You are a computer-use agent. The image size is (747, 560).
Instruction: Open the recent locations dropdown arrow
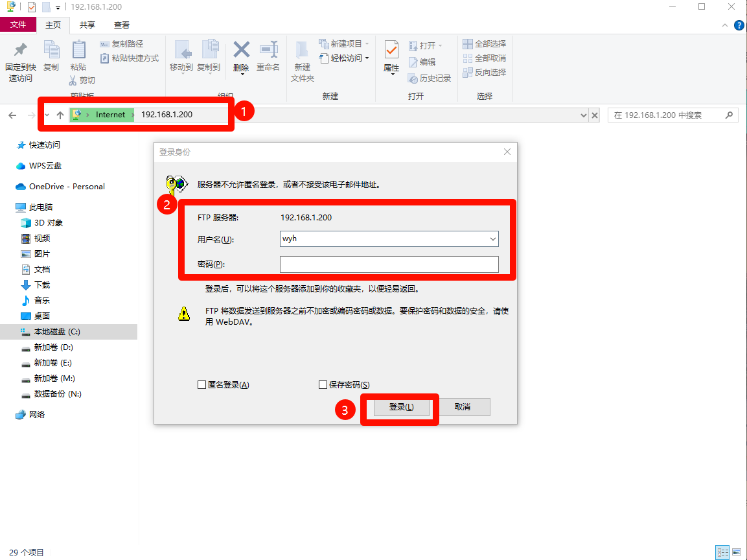pyautogui.click(x=47, y=115)
